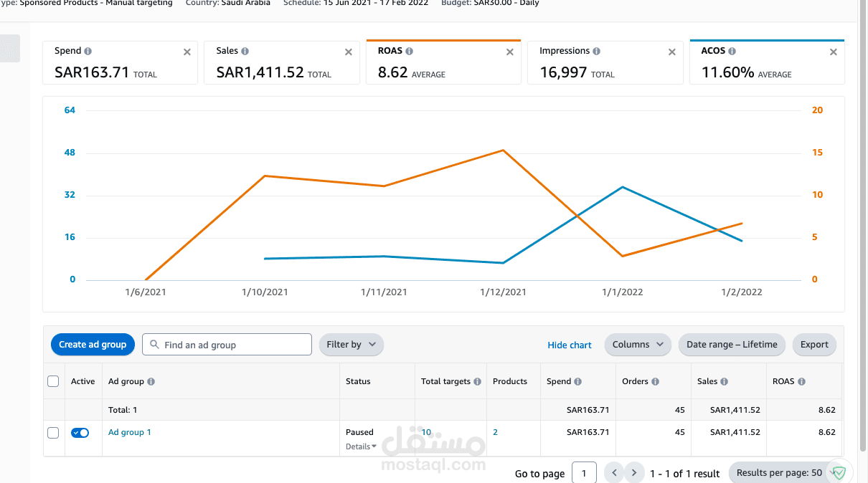Click info icon beside Total targets column

pos(477,382)
